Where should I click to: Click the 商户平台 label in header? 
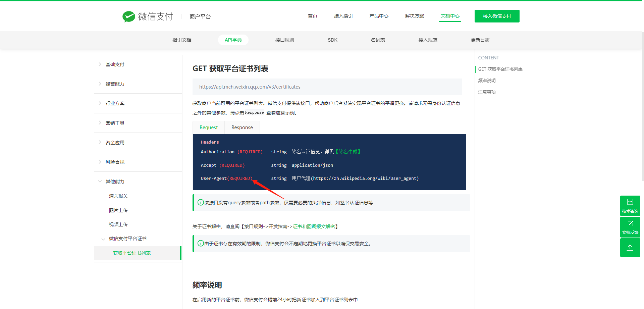click(x=200, y=16)
